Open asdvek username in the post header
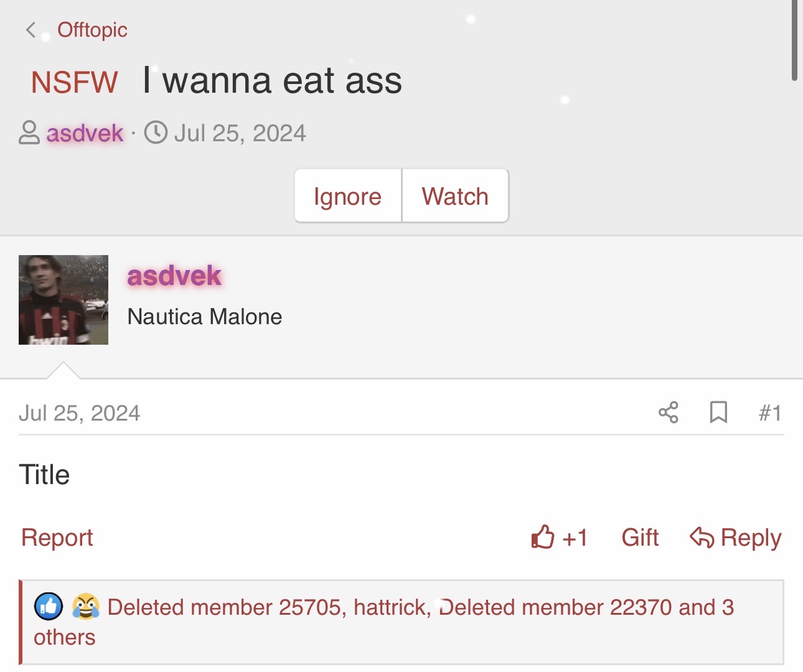This screenshot has height=672, width=803. coord(174,276)
